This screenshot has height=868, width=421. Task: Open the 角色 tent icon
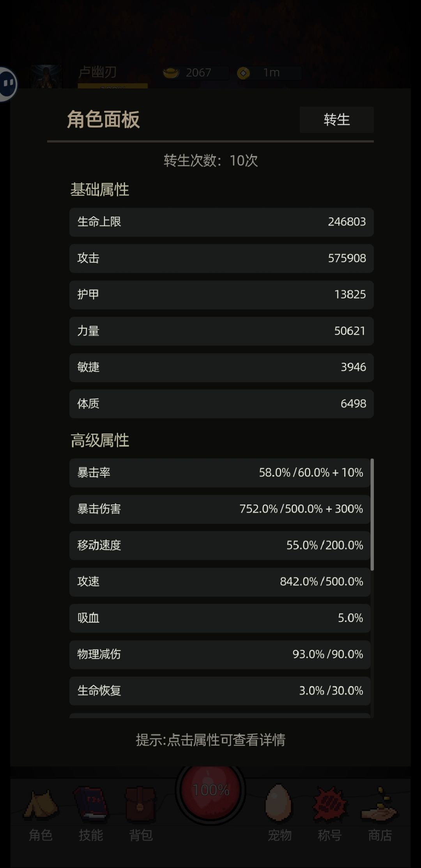tap(41, 804)
